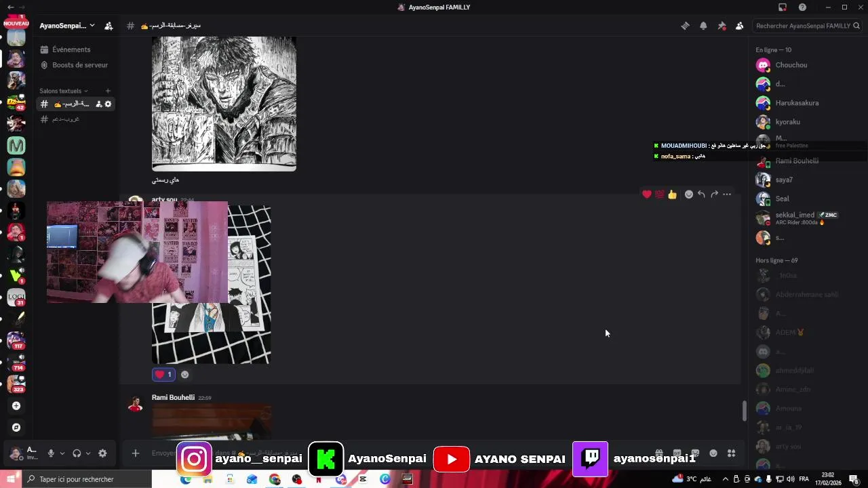Open user settings gear
Screen dimensions: 868x488
(102, 453)
